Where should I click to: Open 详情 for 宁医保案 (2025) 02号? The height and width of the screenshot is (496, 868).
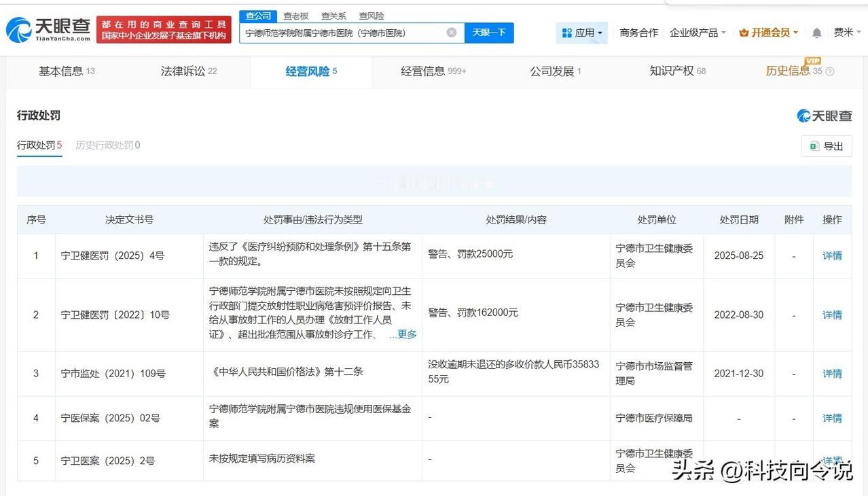pos(832,419)
